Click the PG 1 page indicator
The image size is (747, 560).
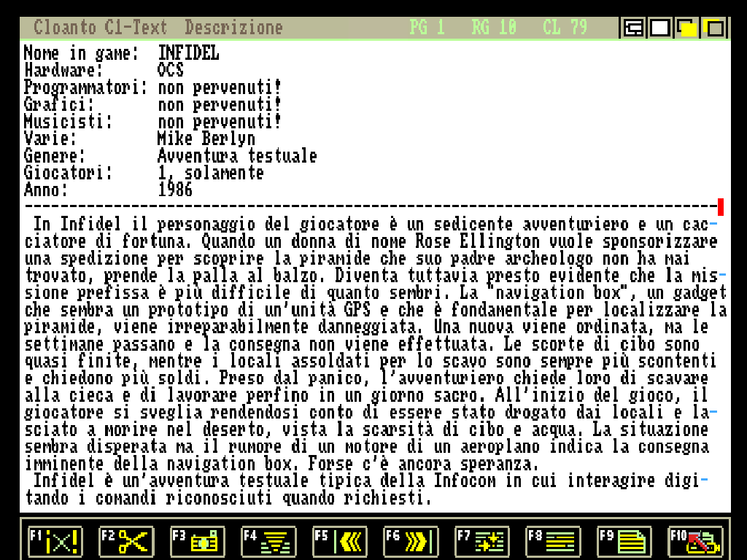[x=427, y=28]
